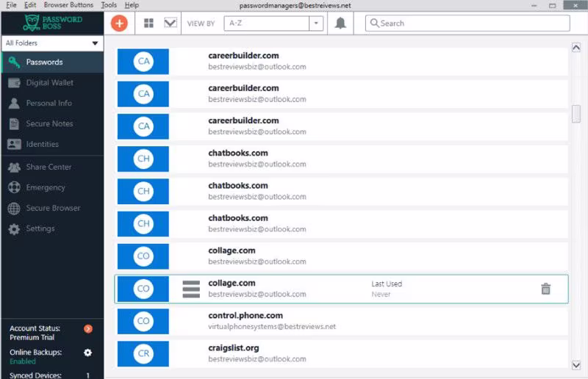This screenshot has width=588, height=379.
Task: Open Settings gear icon in sidebar
Action: pyautogui.click(x=14, y=228)
